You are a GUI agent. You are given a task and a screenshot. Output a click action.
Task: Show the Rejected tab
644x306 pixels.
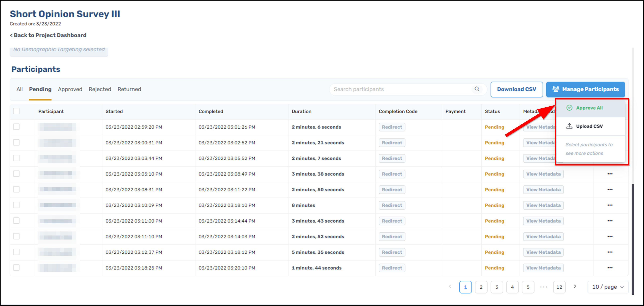tap(100, 89)
